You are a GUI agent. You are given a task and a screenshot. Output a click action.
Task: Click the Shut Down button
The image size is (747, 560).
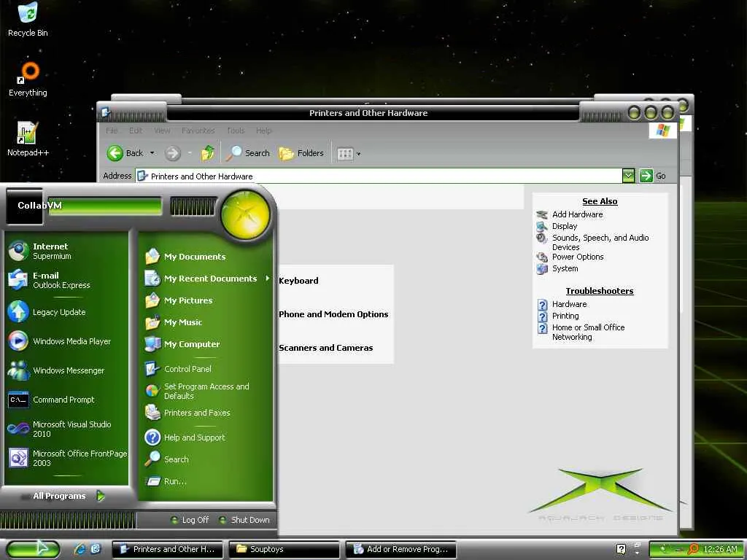[245, 520]
